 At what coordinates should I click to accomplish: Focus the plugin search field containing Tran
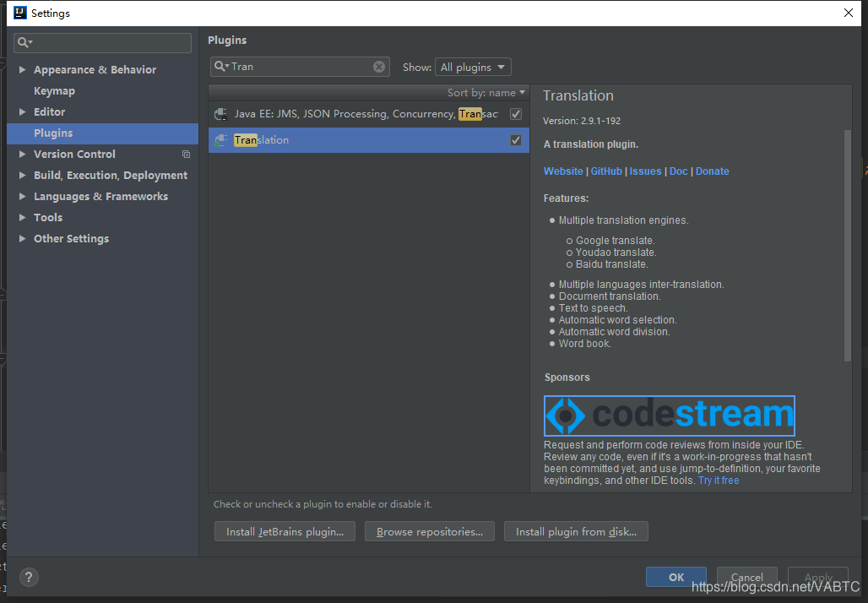point(300,67)
